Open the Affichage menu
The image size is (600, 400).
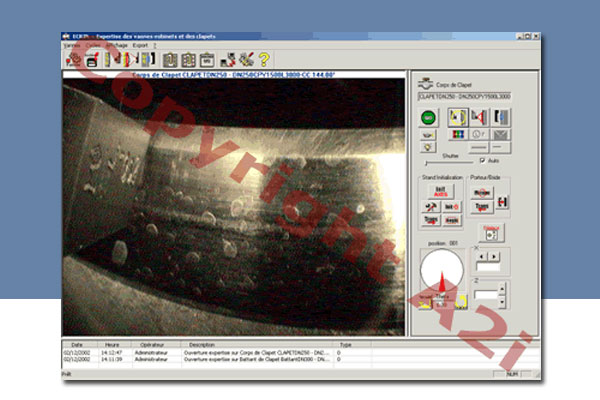(x=115, y=45)
